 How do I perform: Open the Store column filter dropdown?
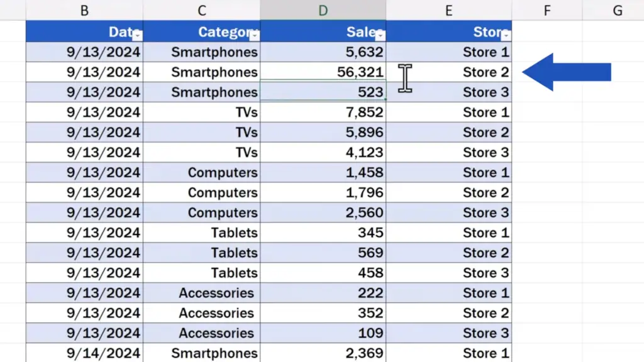(506, 36)
